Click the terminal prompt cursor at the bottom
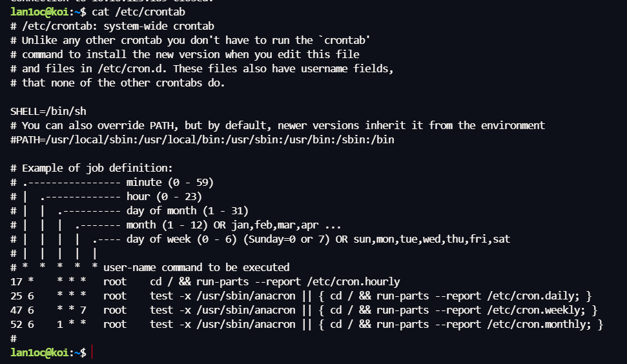Viewport: 627px width, 364px height. point(92,352)
